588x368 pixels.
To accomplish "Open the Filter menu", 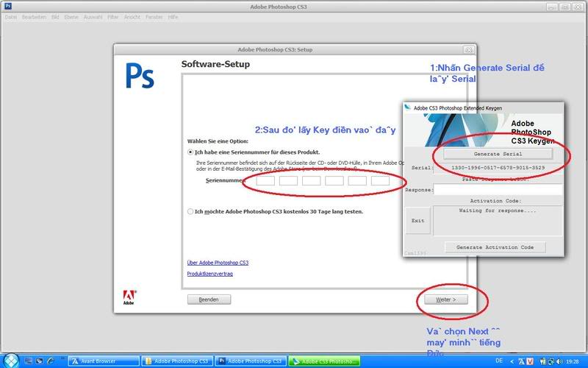I will coord(113,17).
